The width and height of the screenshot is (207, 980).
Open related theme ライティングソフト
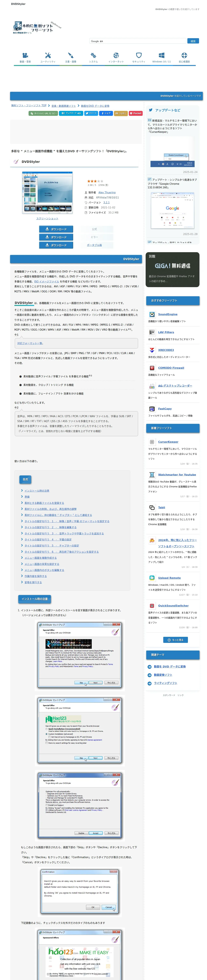(166, 683)
